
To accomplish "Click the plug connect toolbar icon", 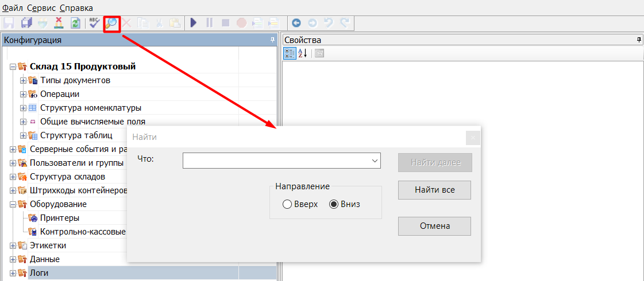I will tap(43, 23).
